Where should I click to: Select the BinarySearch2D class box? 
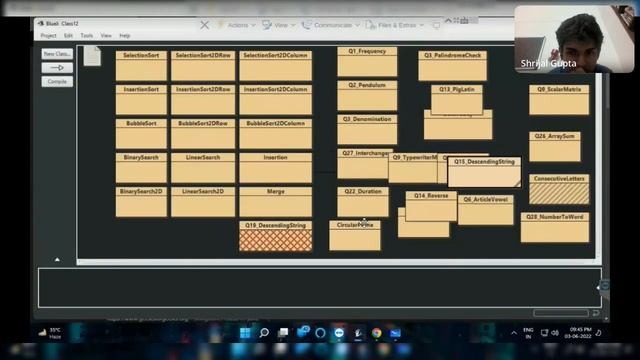pyautogui.click(x=141, y=202)
